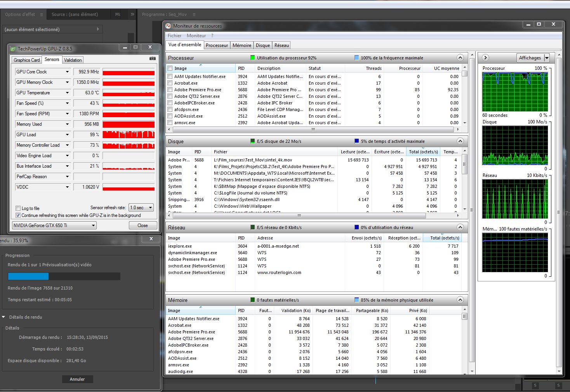Viewport: 570px width, 392px height.
Task: Click the Disque activity graph
Action: [x=515, y=145]
